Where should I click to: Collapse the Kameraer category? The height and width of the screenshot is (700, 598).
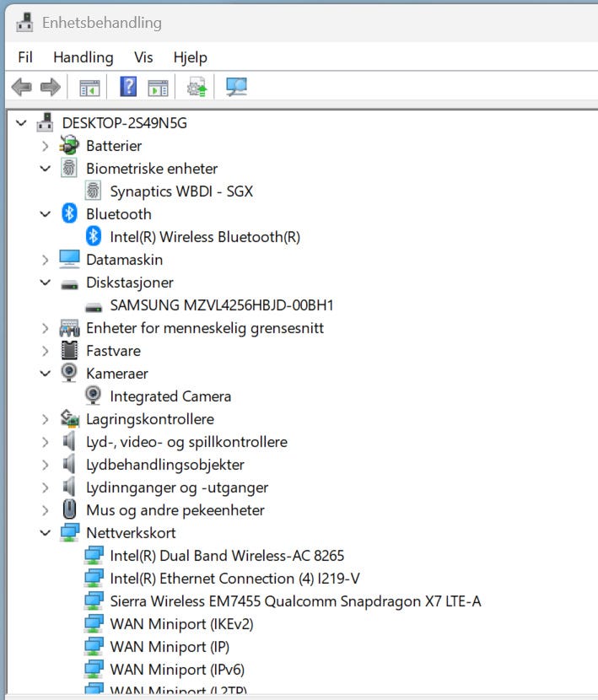45,374
